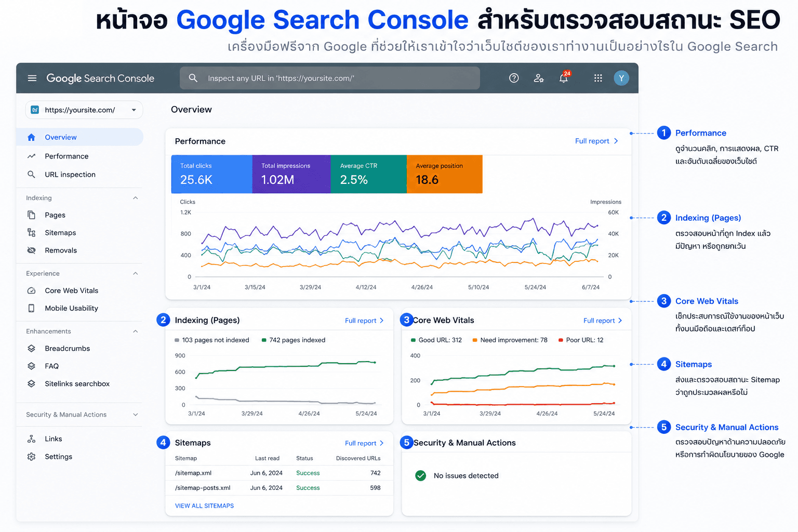Click the Core Web Vitals gauge icon

coord(31,290)
